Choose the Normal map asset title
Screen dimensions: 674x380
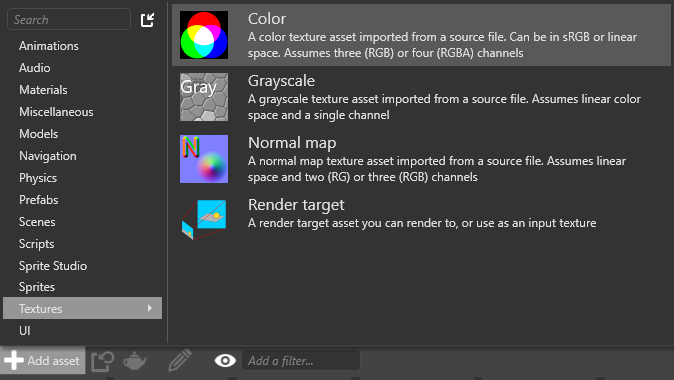coord(292,143)
